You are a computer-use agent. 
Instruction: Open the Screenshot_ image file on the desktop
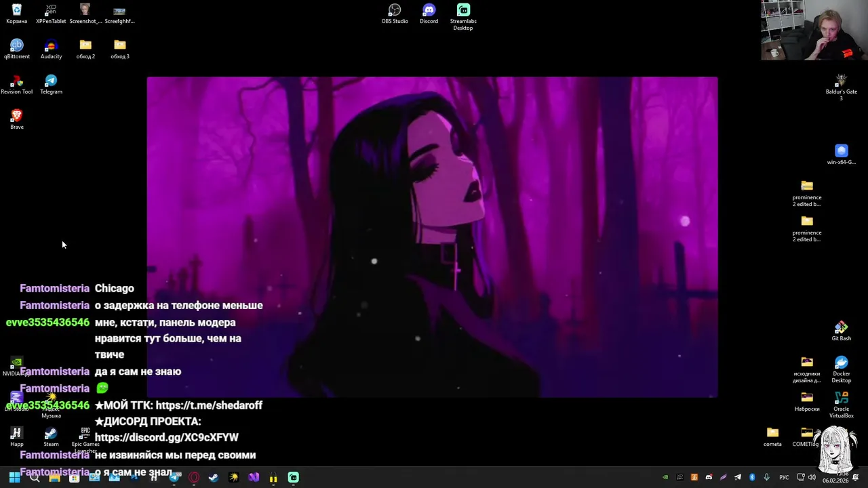(x=85, y=14)
